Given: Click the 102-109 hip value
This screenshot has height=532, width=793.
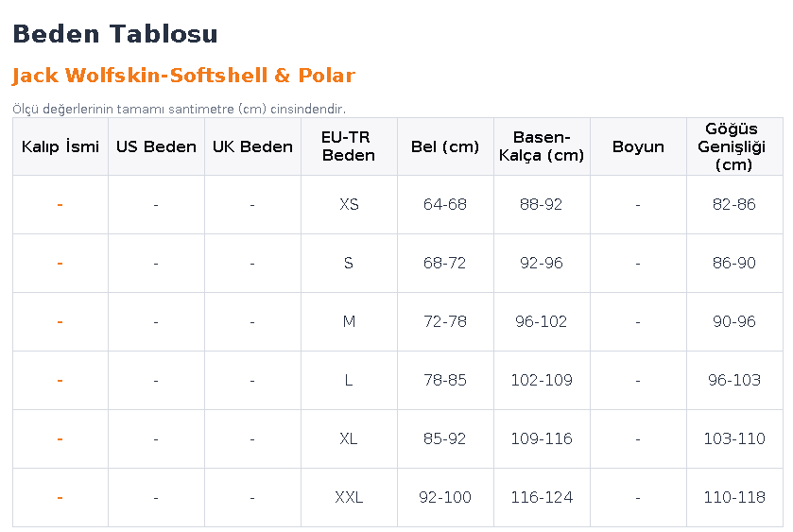Looking at the screenshot, I should (x=542, y=380).
